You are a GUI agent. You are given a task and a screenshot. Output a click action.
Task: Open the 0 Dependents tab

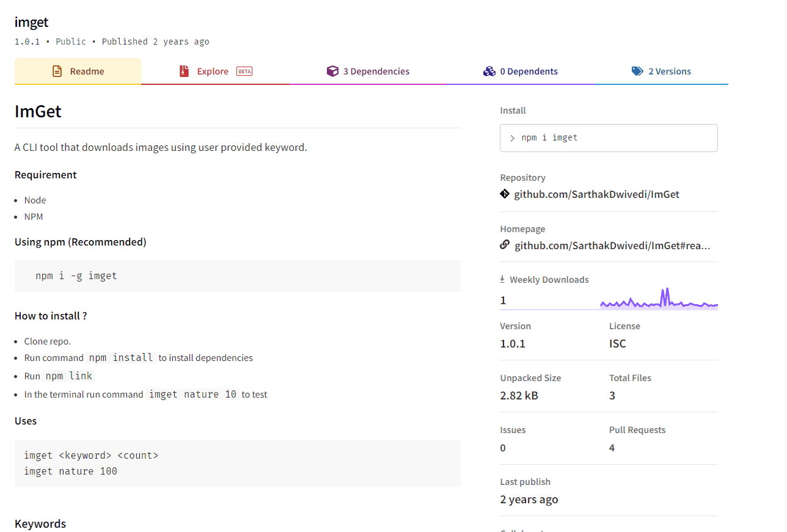click(529, 71)
